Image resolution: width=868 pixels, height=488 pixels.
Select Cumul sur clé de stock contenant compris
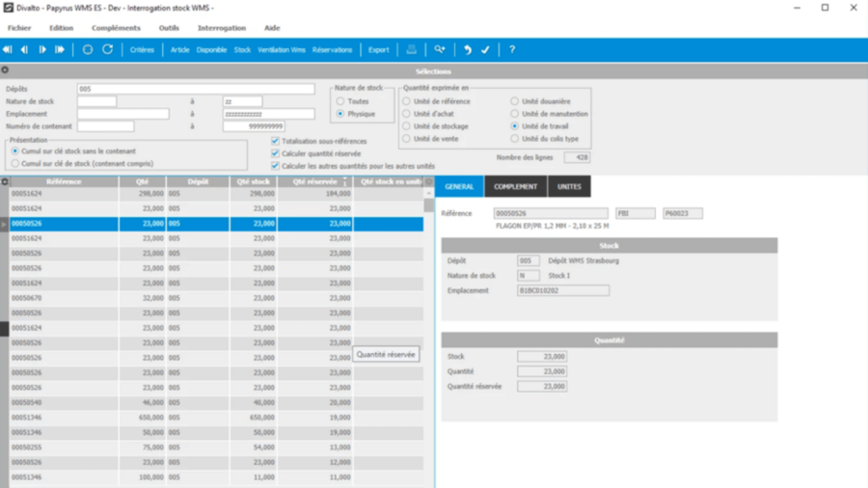tap(14, 163)
